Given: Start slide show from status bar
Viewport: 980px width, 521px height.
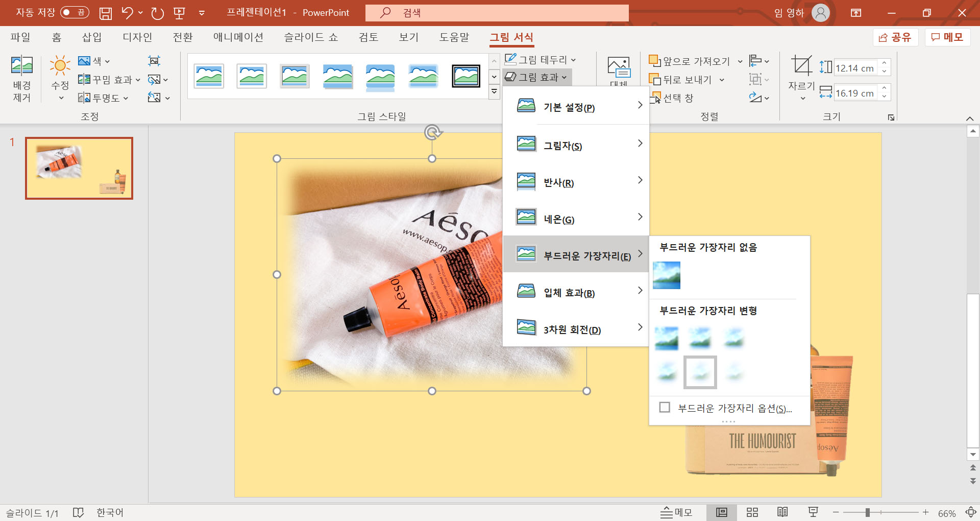Looking at the screenshot, I should [x=813, y=512].
